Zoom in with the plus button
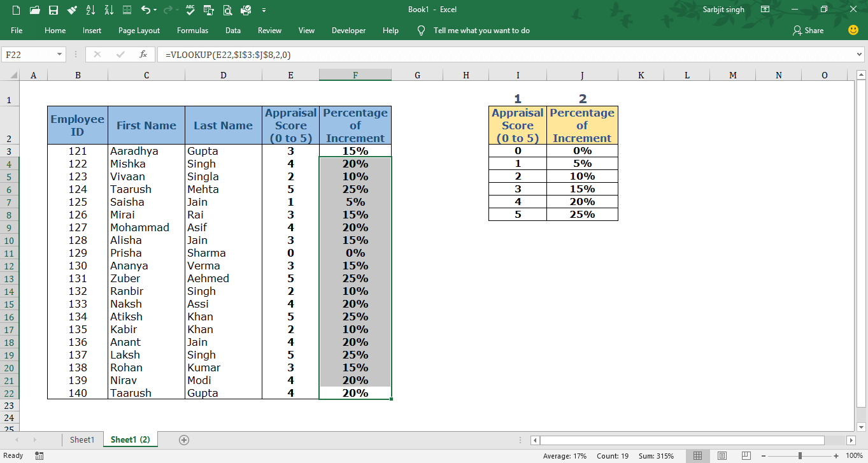 [x=836, y=455]
